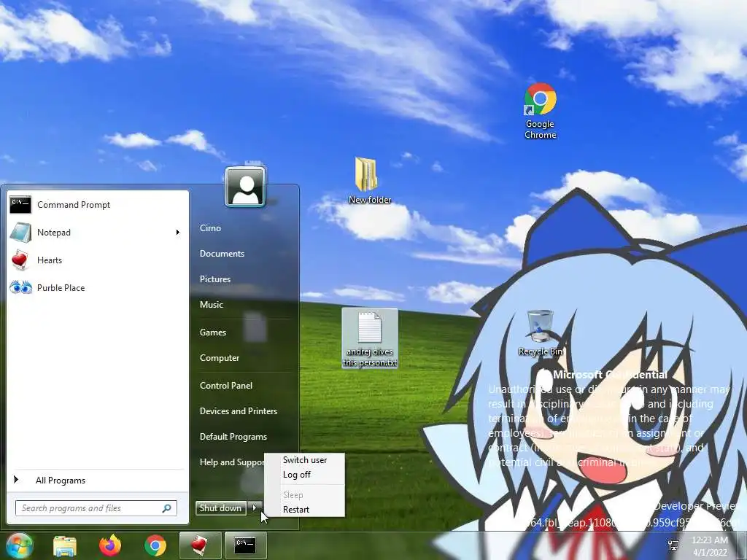Launch Chrome from the taskbar
Screen dimensions: 747x560
point(155,545)
